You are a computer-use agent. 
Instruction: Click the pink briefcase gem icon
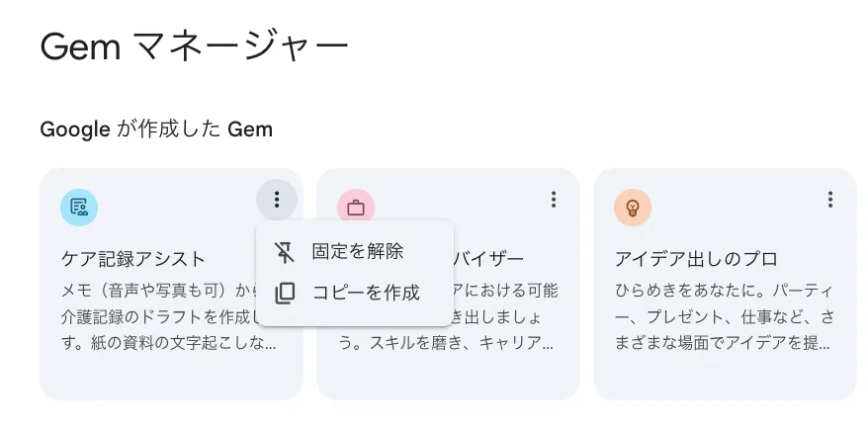[x=356, y=208]
